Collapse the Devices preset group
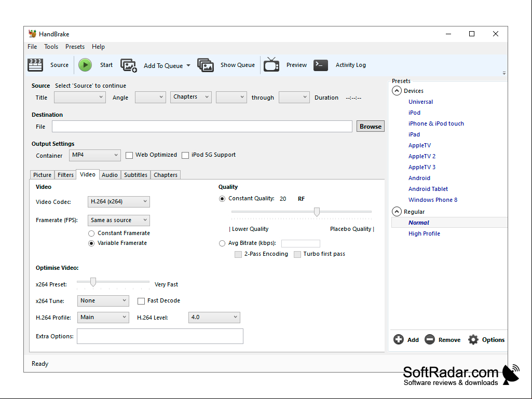This screenshot has height=399, width=532. point(397,91)
